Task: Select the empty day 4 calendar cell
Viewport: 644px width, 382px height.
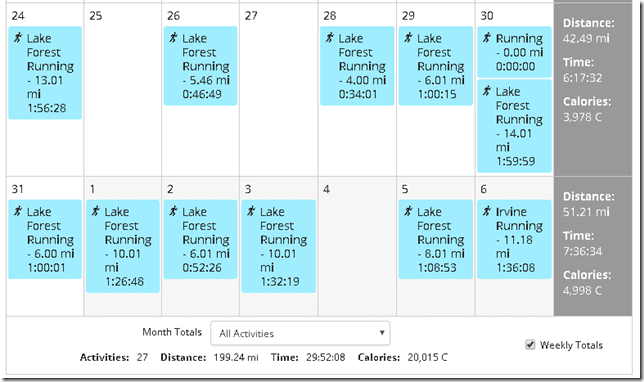Action: pos(357,246)
